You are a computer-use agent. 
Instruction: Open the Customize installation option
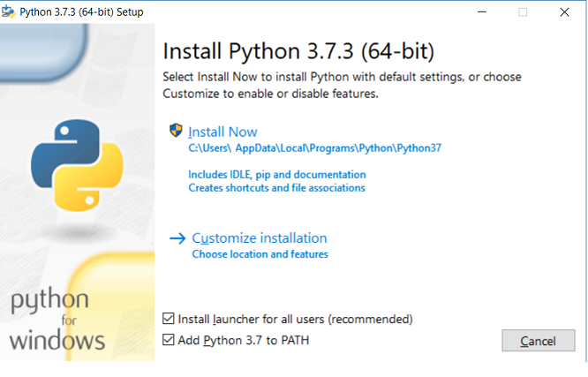point(259,238)
